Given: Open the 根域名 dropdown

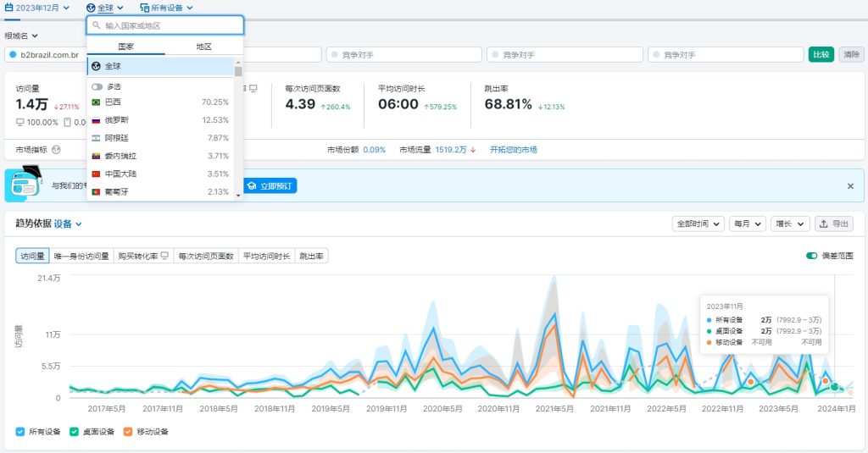Looking at the screenshot, I should (21, 36).
